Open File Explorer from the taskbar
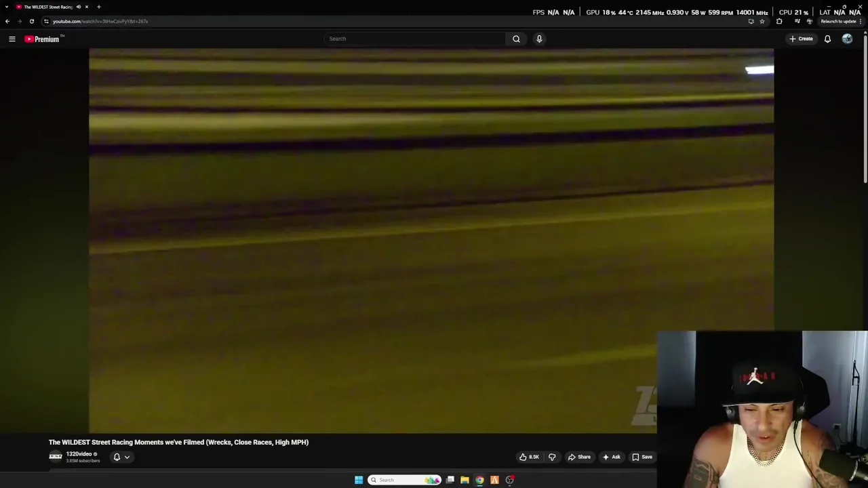This screenshot has height=488, width=868. pos(465,480)
